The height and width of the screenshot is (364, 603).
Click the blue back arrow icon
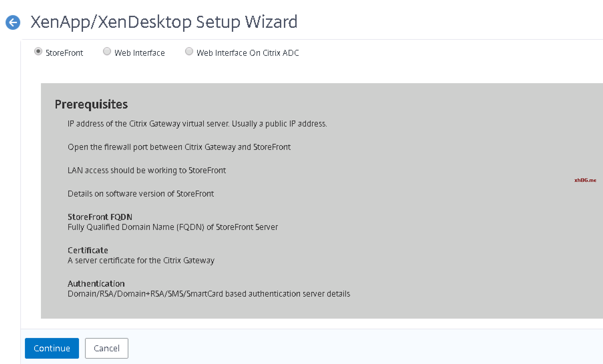coord(13,22)
